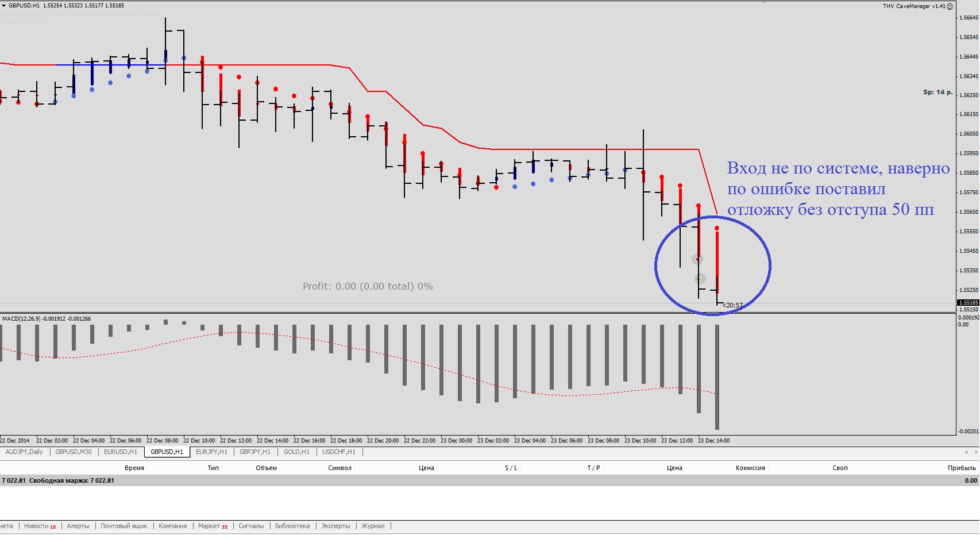Open the Эксперты terminal tab
Screen dimensions: 980x535
click(x=335, y=526)
